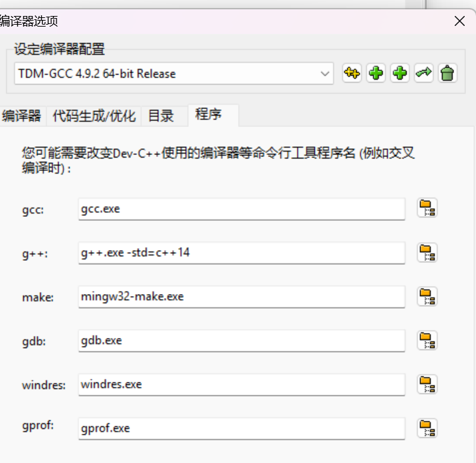
Task: Browse for the g++ program file
Action: 427,253
